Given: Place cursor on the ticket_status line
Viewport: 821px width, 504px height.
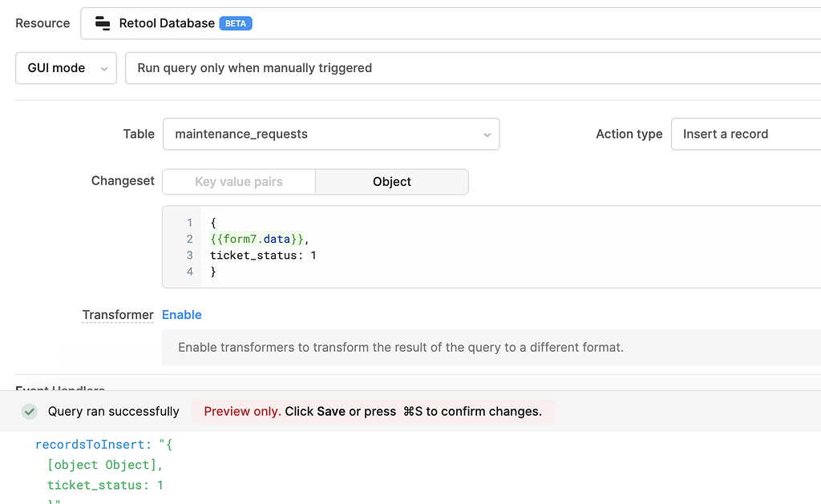Looking at the screenshot, I should point(263,256).
